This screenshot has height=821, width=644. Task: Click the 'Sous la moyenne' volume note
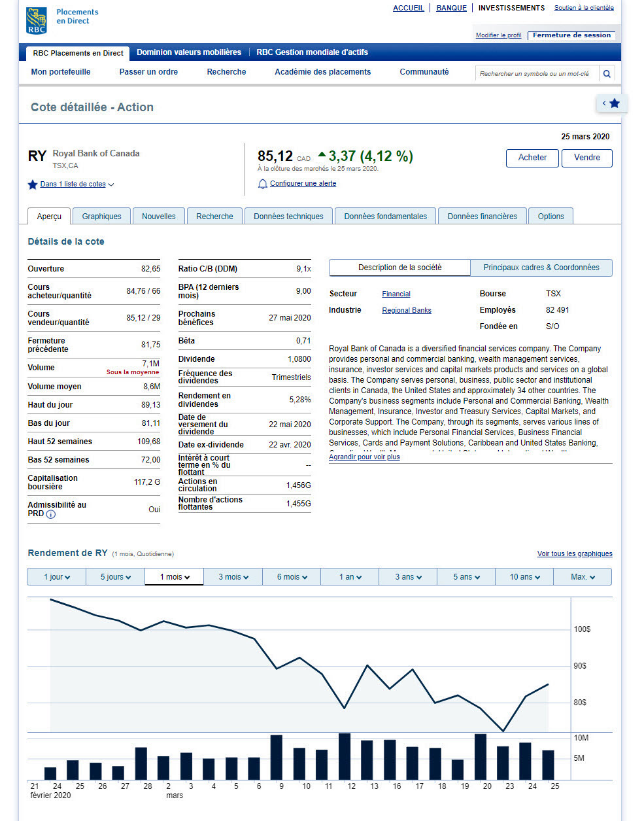click(133, 372)
